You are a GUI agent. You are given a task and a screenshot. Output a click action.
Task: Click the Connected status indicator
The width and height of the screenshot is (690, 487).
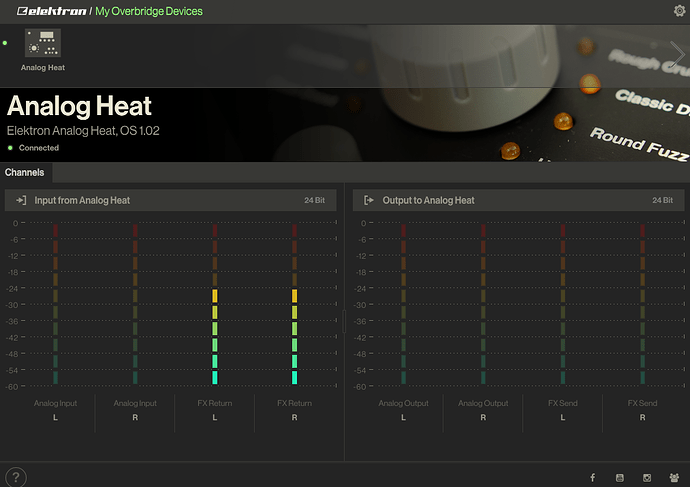(x=38, y=147)
